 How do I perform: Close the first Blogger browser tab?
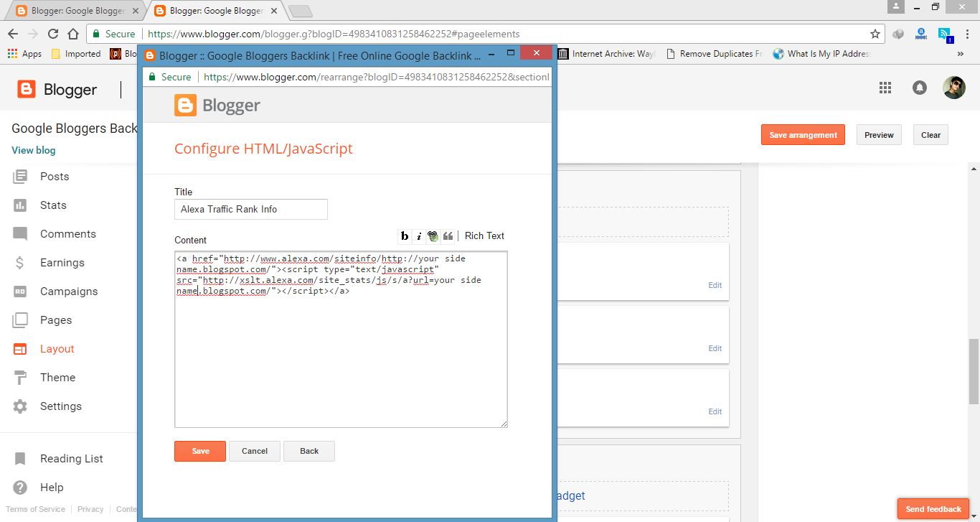click(136, 11)
